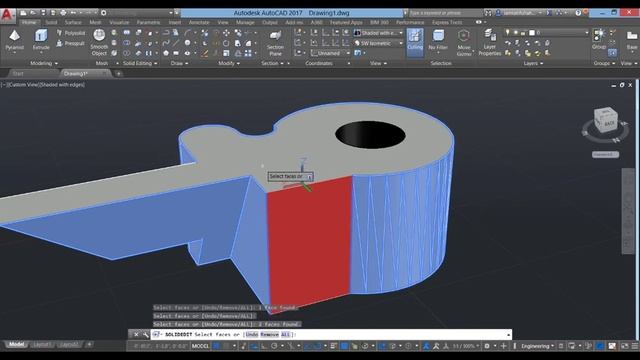This screenshot has height=360, width=640.
Task: Click the ViewCube in the viewport
Action: click(605, 121)
